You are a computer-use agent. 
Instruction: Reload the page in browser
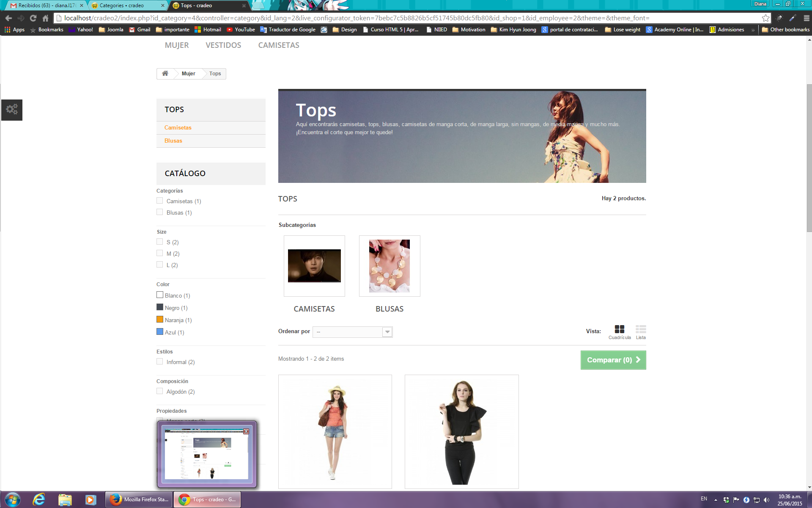tap(33, 18)
